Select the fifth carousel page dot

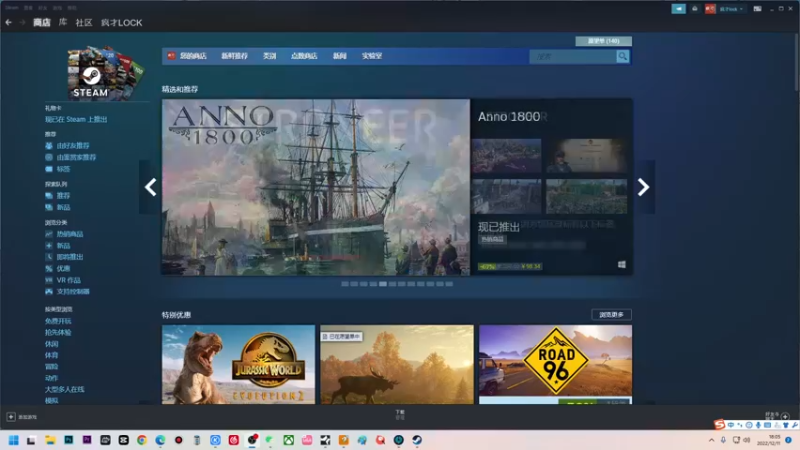383,284
